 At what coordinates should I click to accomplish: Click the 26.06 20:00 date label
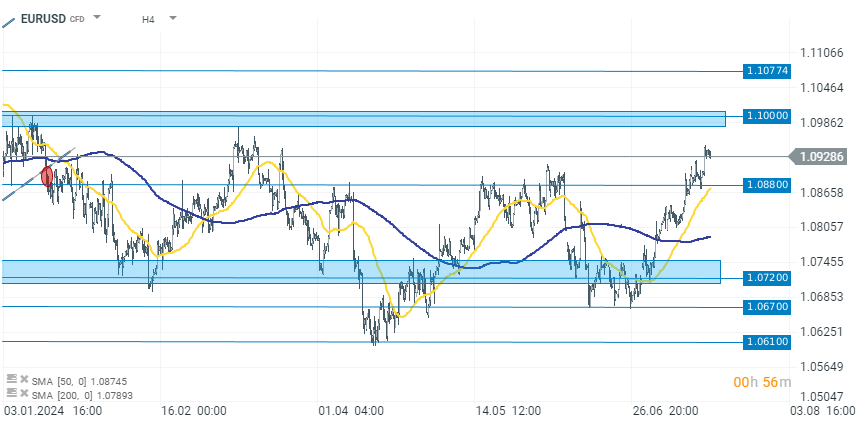pyautogui.click(x=665, y=411)
